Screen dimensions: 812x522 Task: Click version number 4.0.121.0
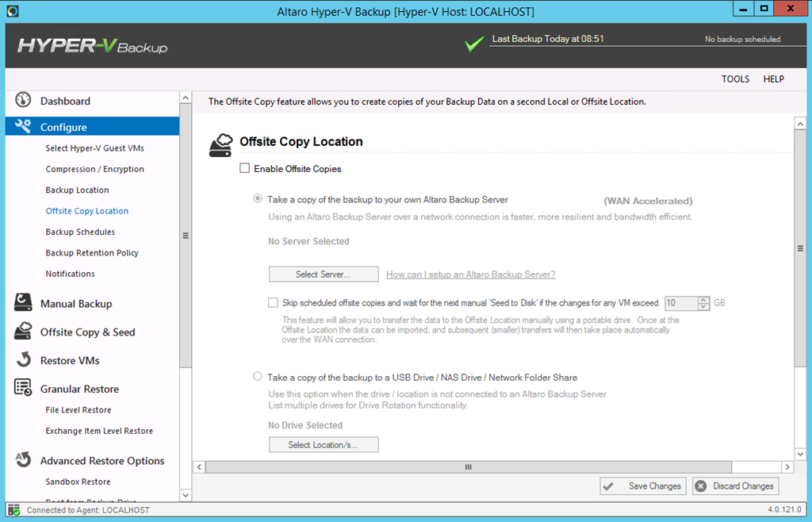click(x=784, y=509)
